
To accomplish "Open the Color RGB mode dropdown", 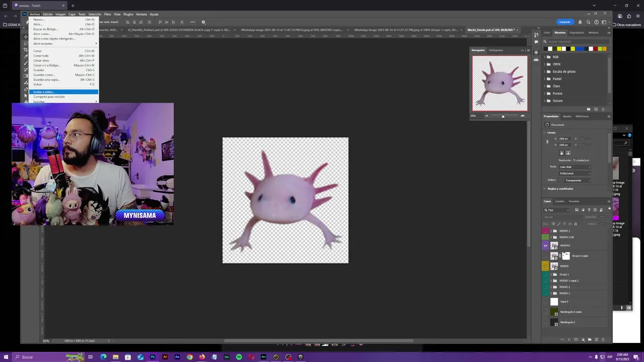I will [575, 167].
